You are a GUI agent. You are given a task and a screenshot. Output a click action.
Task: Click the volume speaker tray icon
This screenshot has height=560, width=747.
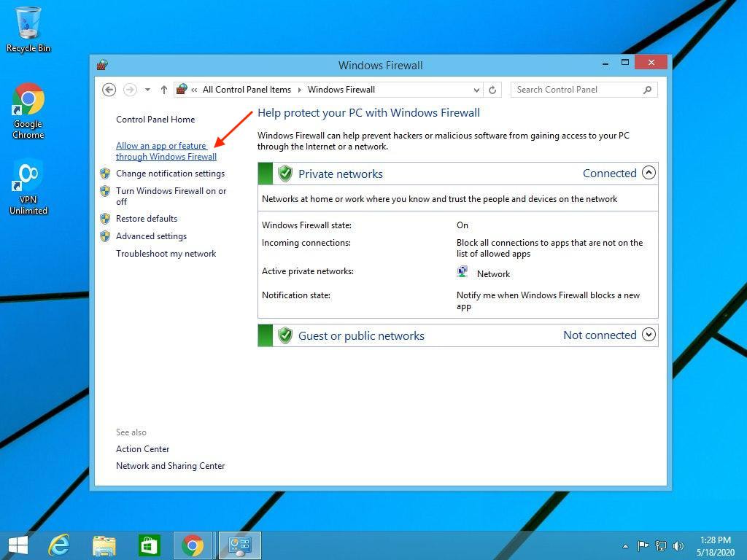pyautogui.click(x=678, y=545)
